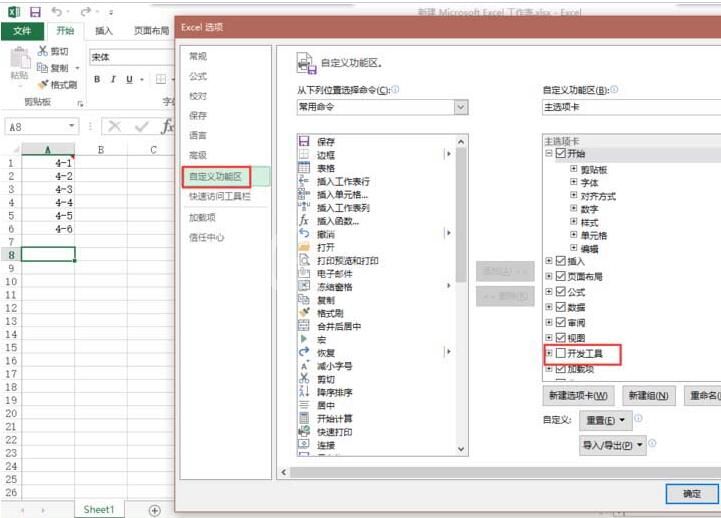The image size is (721, 518).
Task: Open 信任中心 in options sidebar
Action: tap(206, 237)
